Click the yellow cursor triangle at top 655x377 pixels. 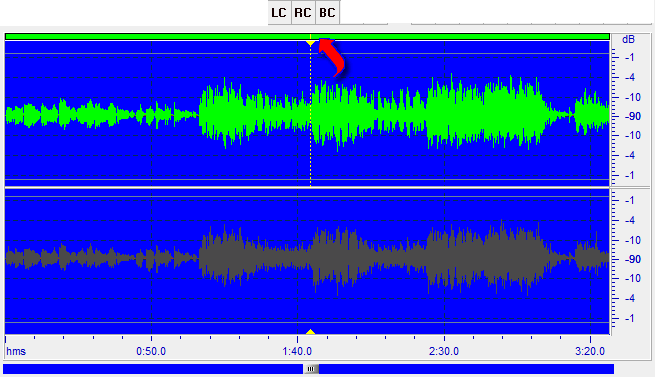pos(310,43)
